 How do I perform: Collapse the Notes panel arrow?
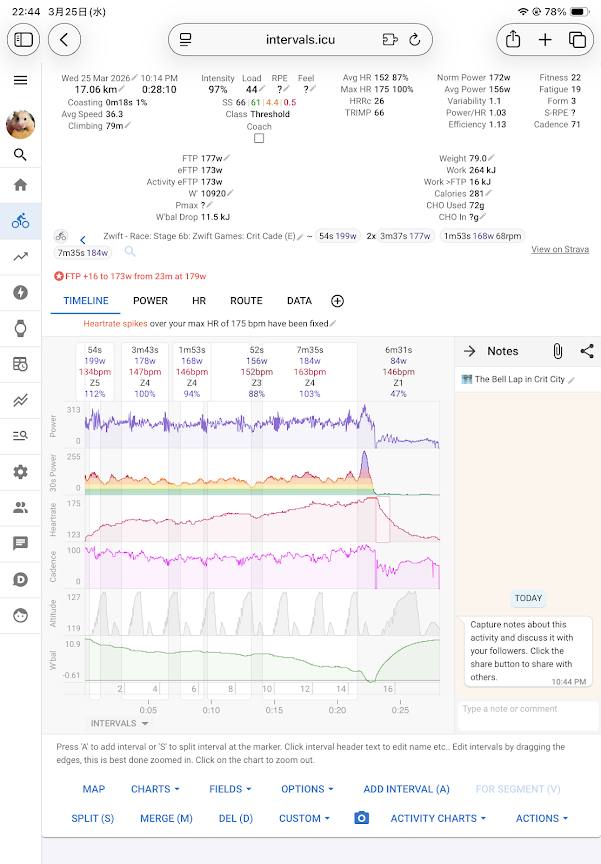[469, 351]
